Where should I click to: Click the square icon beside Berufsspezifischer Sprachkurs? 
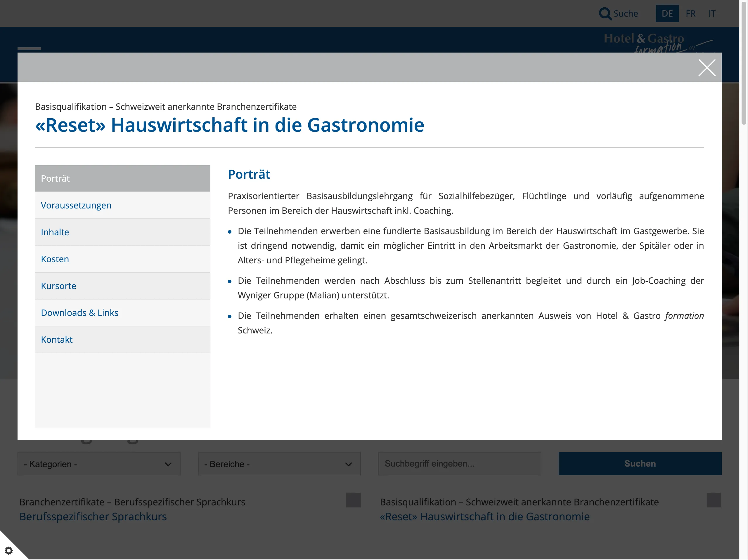click(x=353, y=500)
